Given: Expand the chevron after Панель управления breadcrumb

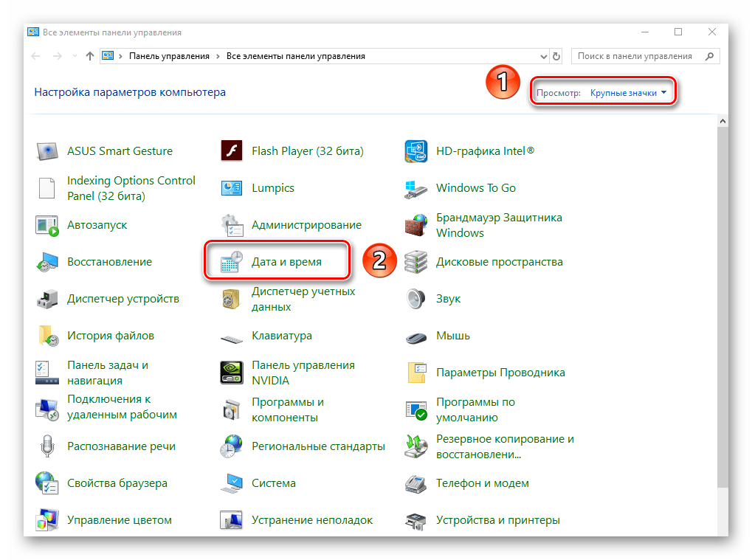Looking at the screenshot, I should (218, 57).
